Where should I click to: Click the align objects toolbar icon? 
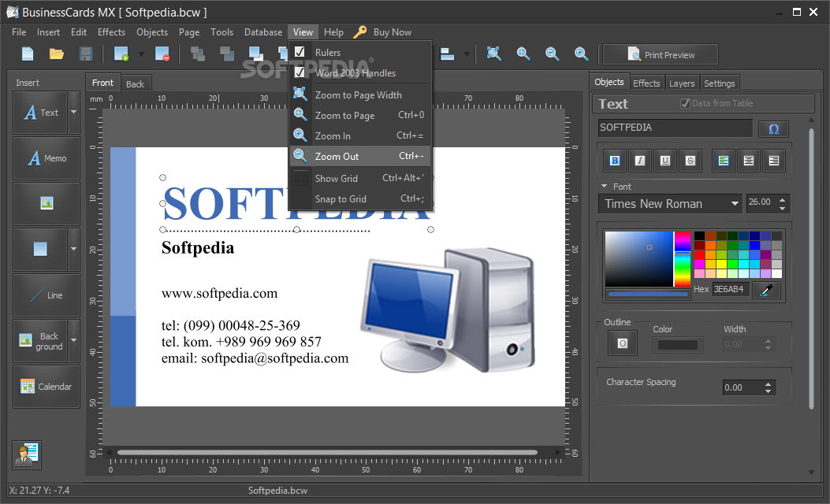pyautogui.click(x=447, y=54)
